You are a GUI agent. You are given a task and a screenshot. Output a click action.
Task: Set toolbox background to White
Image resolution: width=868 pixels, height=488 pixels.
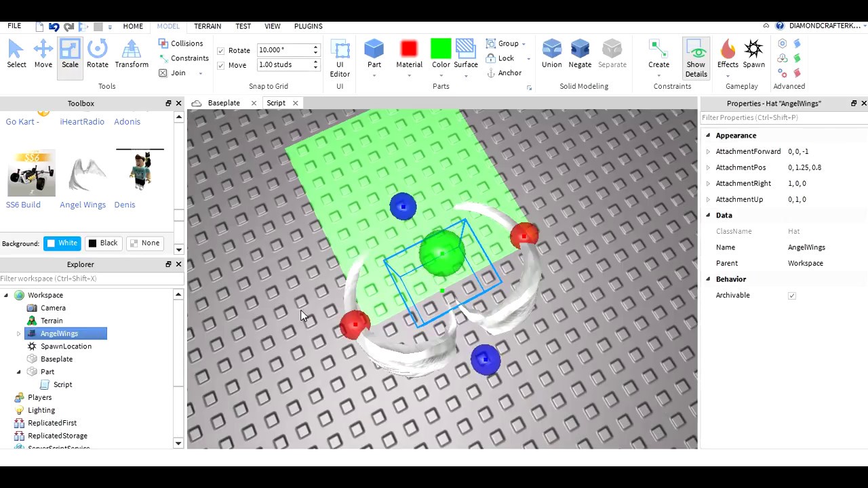coord(62,243)
